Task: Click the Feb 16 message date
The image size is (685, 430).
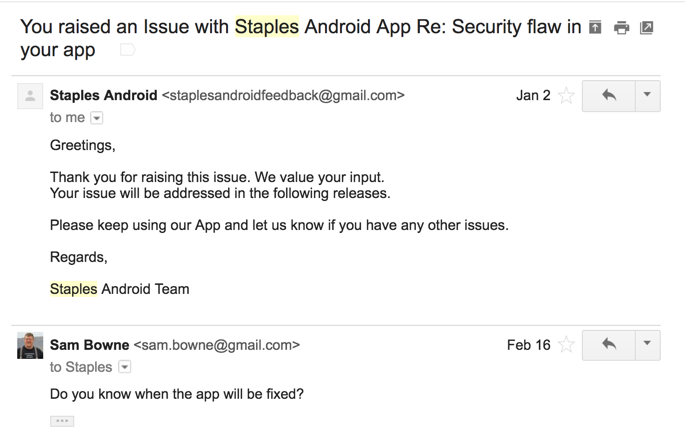Action: [x=528, y=345]
